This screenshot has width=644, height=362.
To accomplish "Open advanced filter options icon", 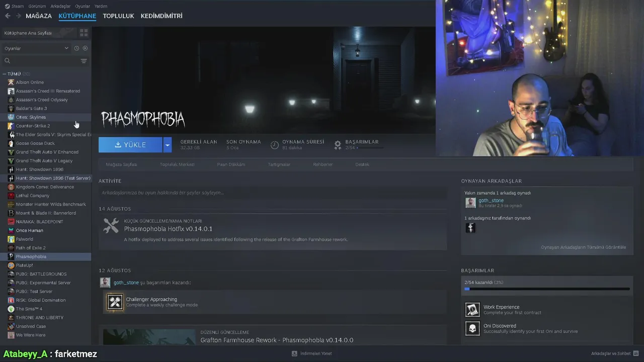I will tap(84, 61).
